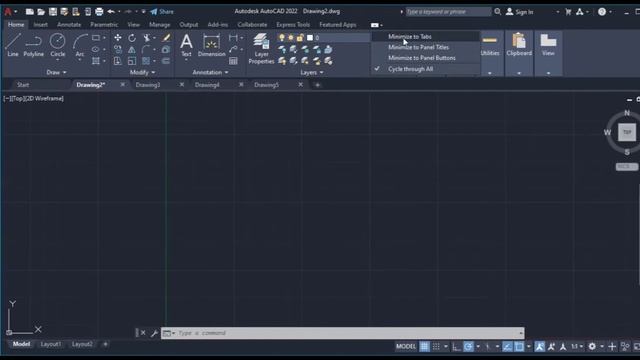Click the Save icon in quick access
The image size is (640, 360).
tap(53, 11)
